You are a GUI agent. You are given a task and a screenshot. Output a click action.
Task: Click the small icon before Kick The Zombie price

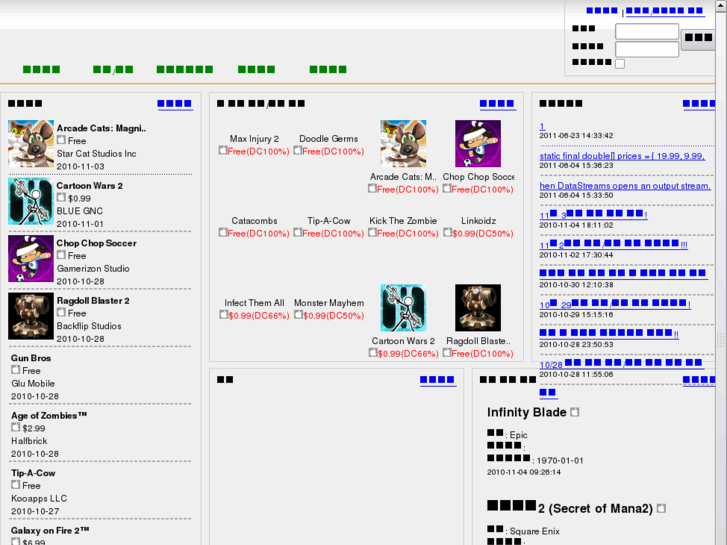(x=372, y=232)
